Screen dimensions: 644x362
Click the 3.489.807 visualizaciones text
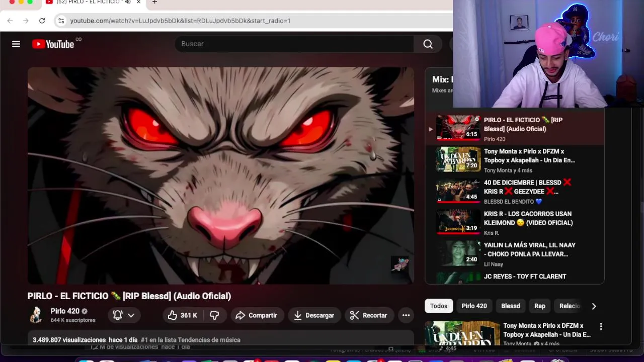(x=69, y=340)
